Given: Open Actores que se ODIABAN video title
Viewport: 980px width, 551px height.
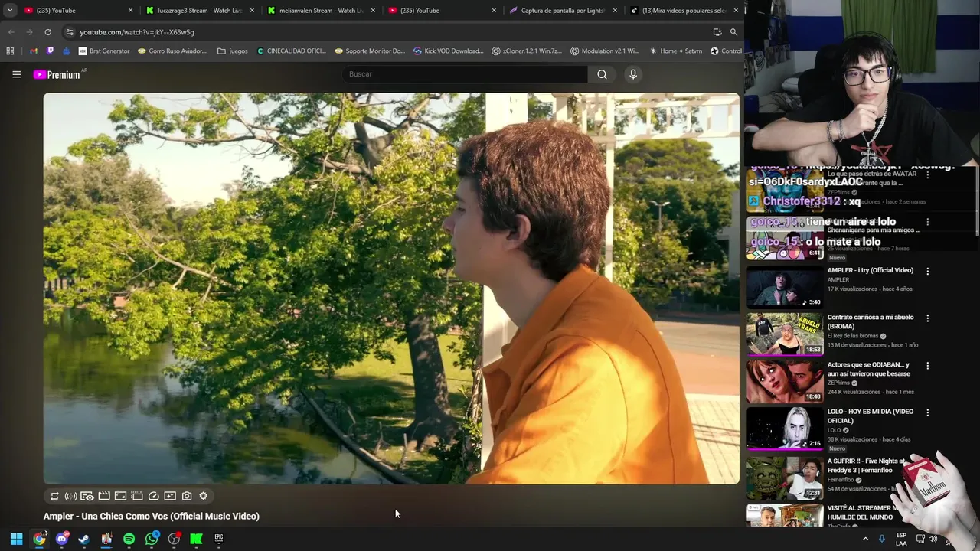Looking at the screenshot, I should tap(869, 370).
